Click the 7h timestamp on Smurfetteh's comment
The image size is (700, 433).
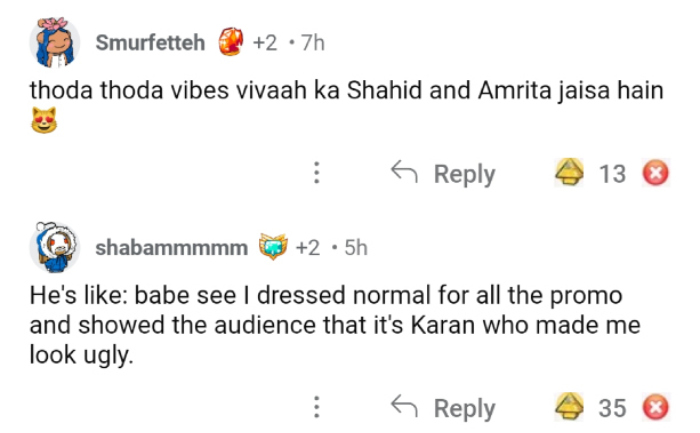[312, 43]
